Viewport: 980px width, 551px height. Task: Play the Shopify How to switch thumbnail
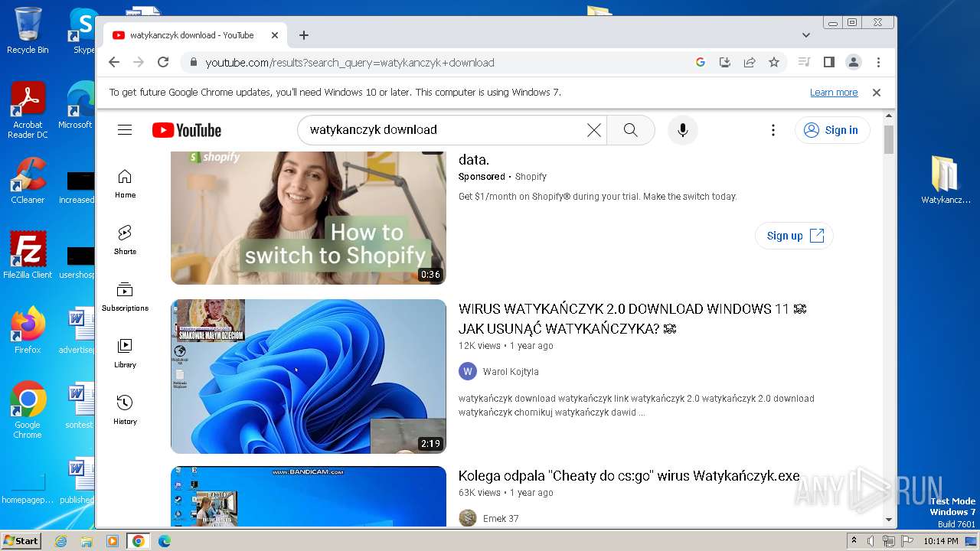pos(308,218)
